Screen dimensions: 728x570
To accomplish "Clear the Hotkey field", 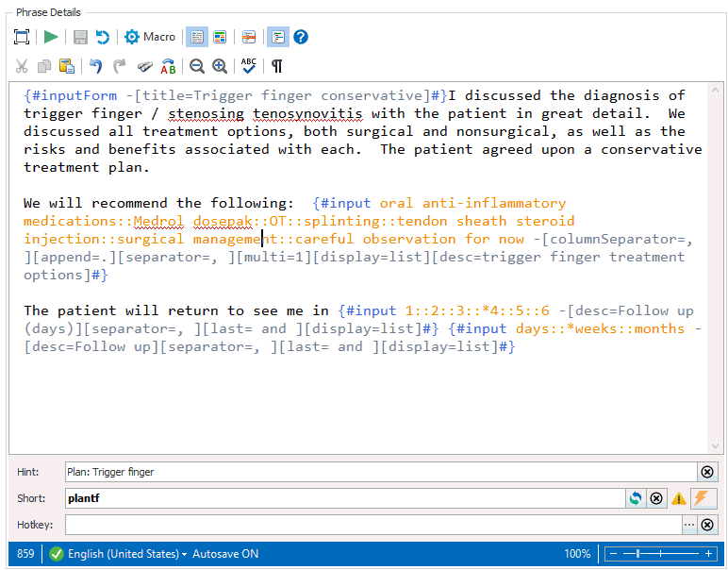I will 707,525.
